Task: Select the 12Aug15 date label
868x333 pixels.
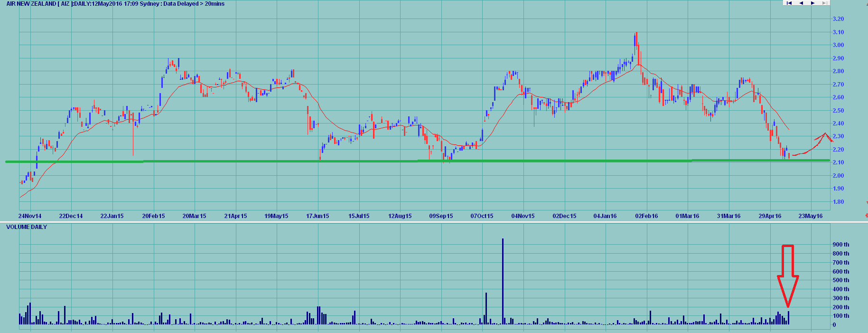Action: point(400,216)
